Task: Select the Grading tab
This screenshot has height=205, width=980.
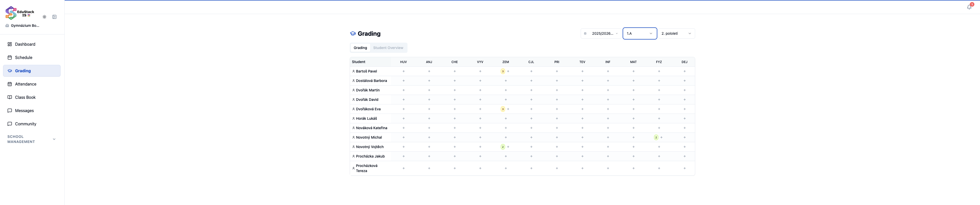Action: point(360,48)
